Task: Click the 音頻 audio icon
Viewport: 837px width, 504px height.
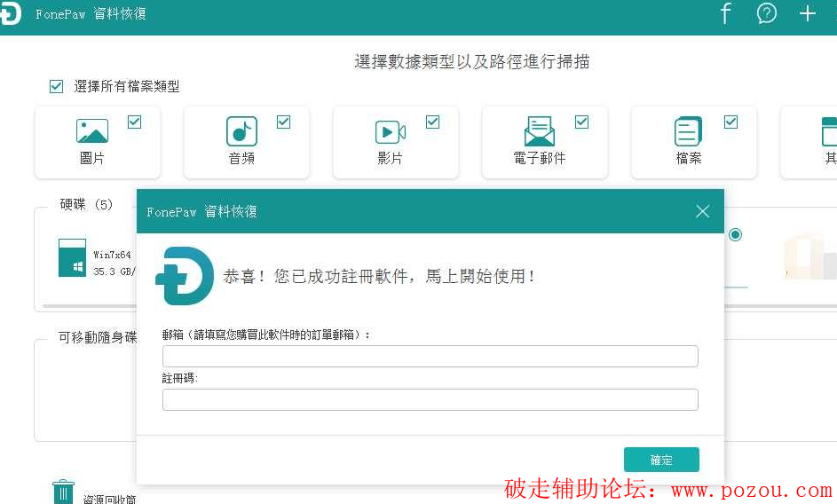Action: click(x=241, y=131)
